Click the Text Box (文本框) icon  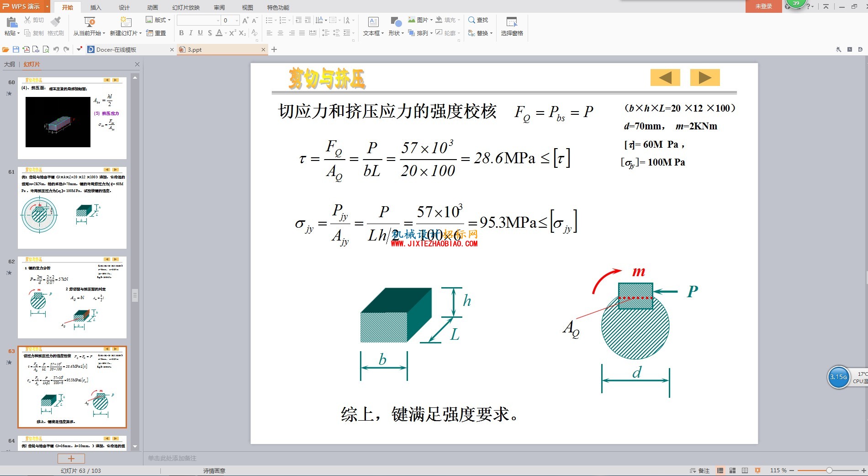click(x=373, y=22)
